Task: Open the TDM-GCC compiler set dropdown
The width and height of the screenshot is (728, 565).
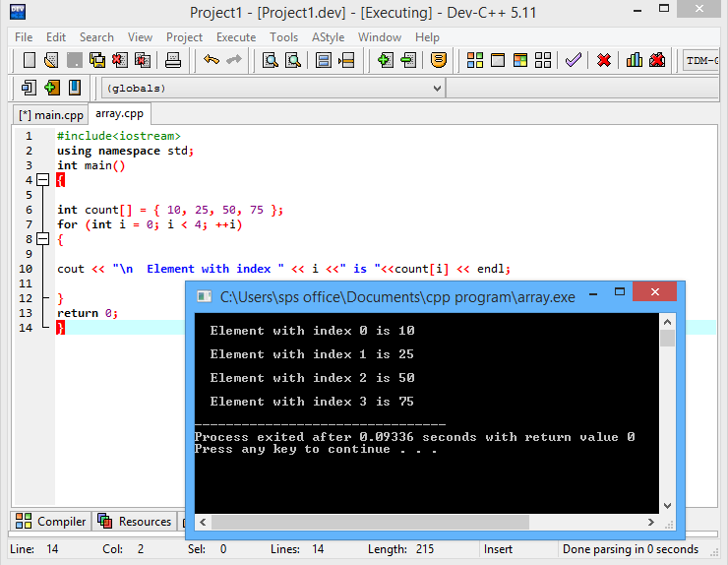Action: [701, 60]
